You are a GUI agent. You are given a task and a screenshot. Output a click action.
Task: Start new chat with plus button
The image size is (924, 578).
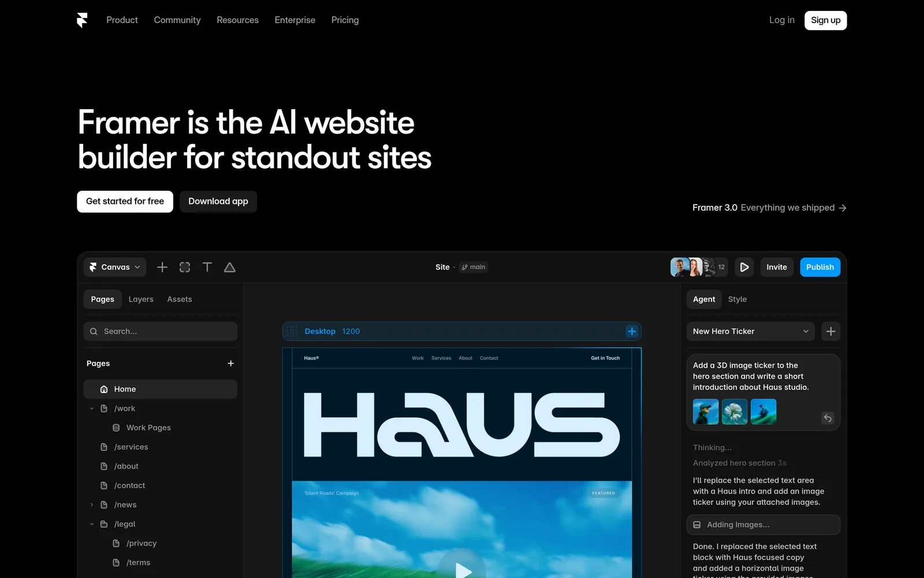click(x=831, y=331)
